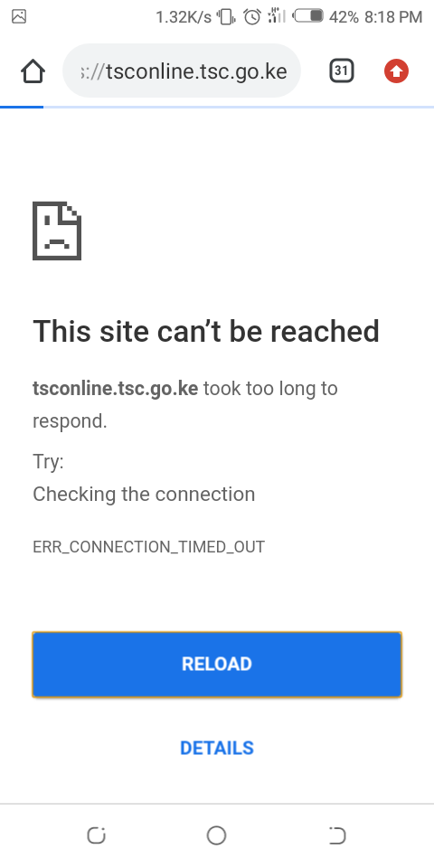The height and width of the screenshot is (868, 434).
Task: Open the image notification icon in status bar
Action: (19, 16)
